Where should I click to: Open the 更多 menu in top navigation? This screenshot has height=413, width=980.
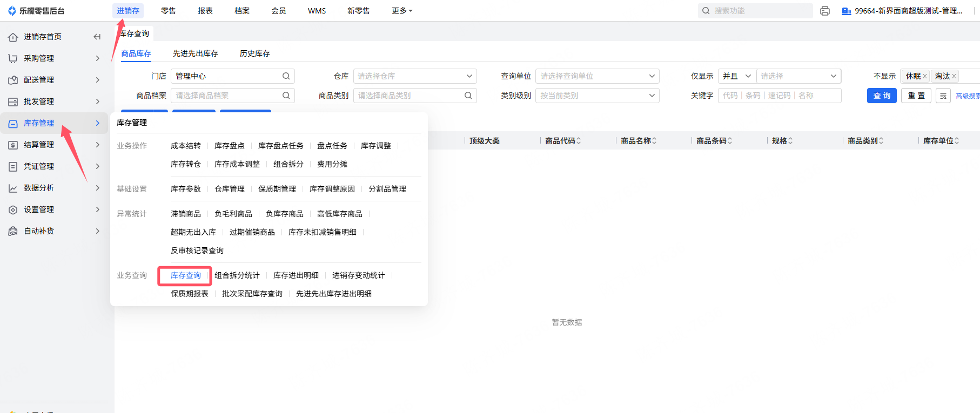click(x=401, y=11)
